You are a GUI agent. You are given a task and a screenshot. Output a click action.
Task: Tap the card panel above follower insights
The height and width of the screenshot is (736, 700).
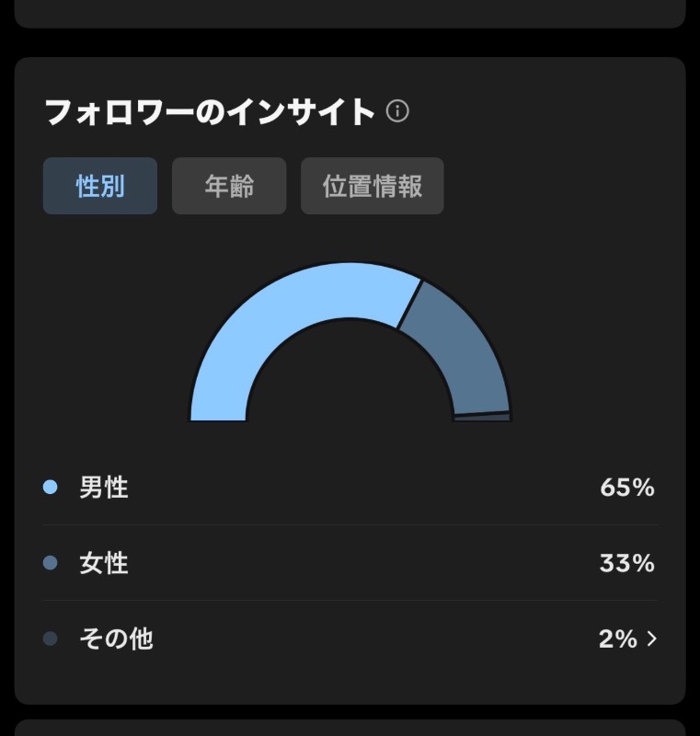(x=350, y=13)
